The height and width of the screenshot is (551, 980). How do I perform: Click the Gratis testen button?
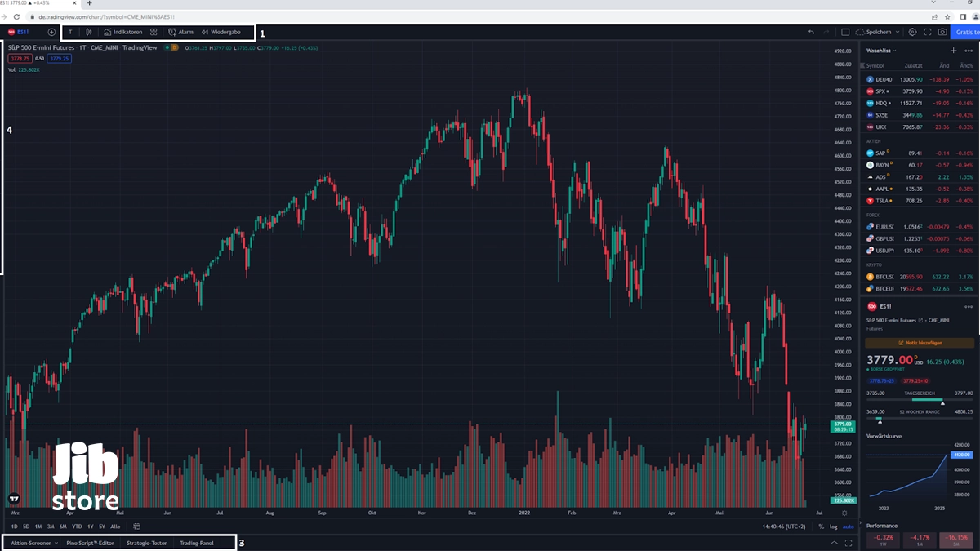coord(966,32)
